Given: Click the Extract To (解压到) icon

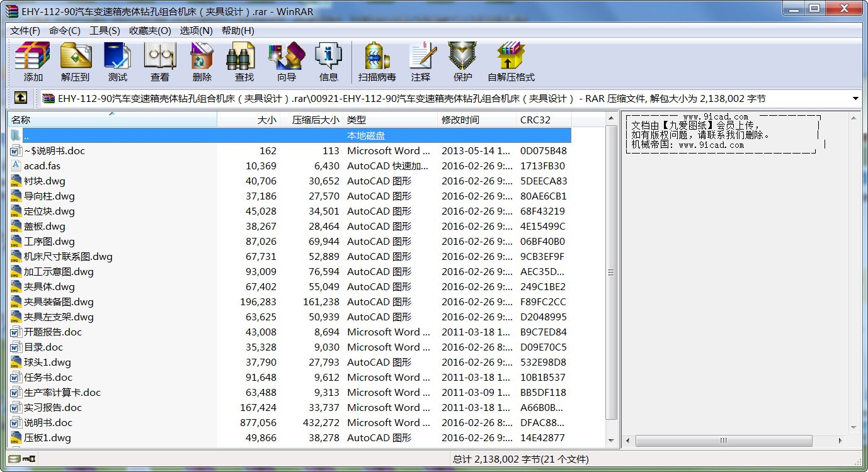Looking at the screenshot, I should pyautogui.click(x=76, y=61).
